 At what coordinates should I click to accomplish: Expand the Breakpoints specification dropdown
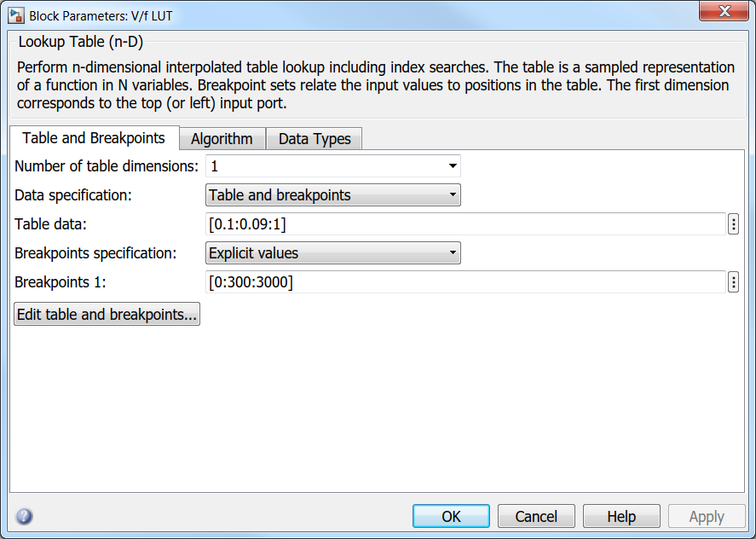click(333, 253)
